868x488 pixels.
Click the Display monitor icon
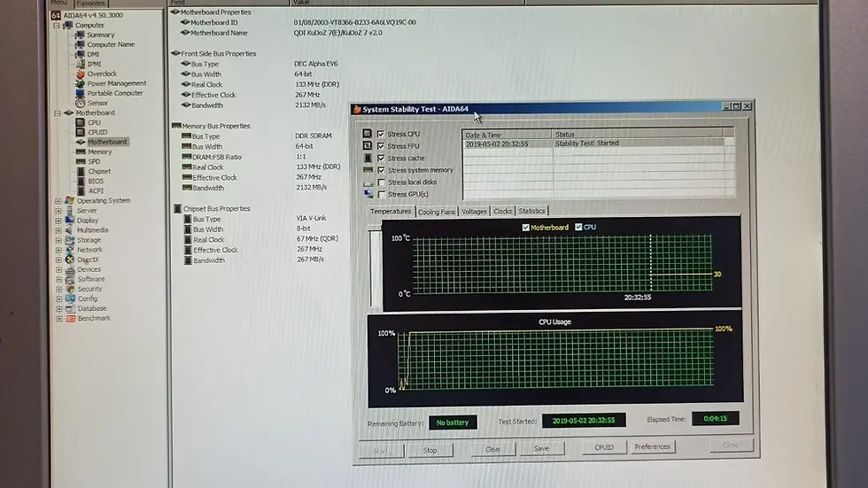69,221
